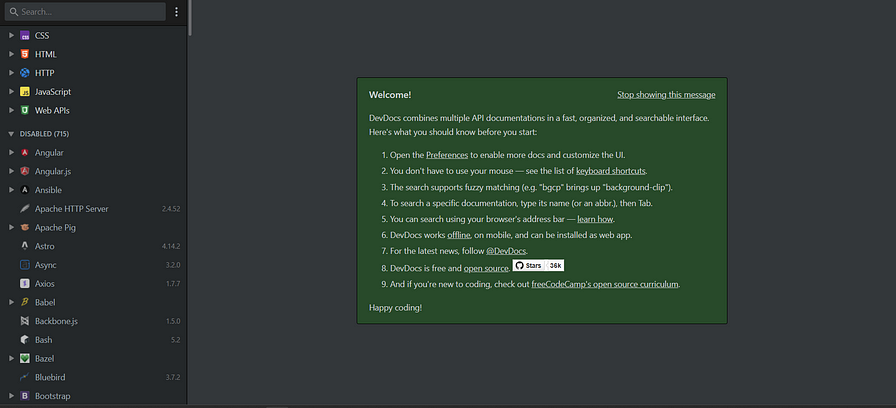Click the JavaScript docs label

click(x=53, y=91)
